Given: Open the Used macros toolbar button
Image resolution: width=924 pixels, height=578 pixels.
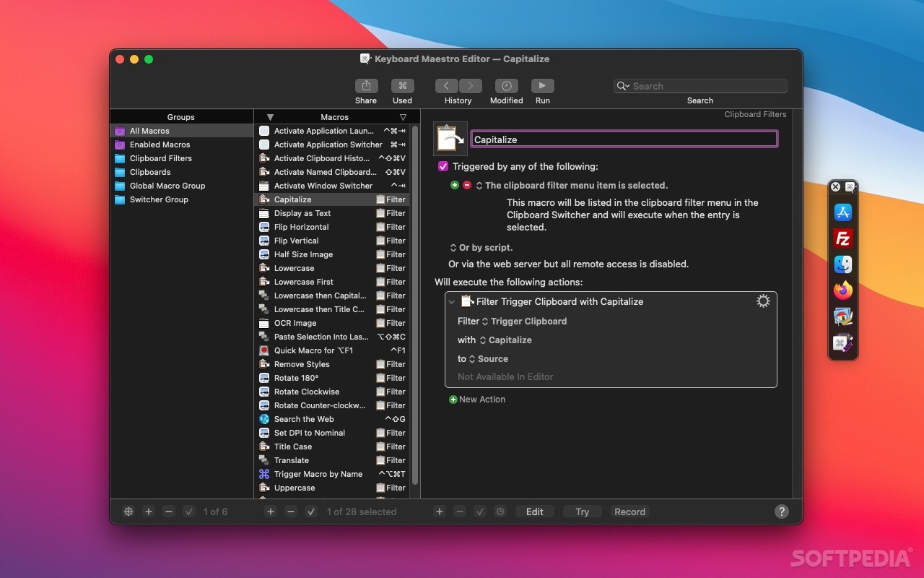Looking at the screenshot, I should (x=402, y=85).
